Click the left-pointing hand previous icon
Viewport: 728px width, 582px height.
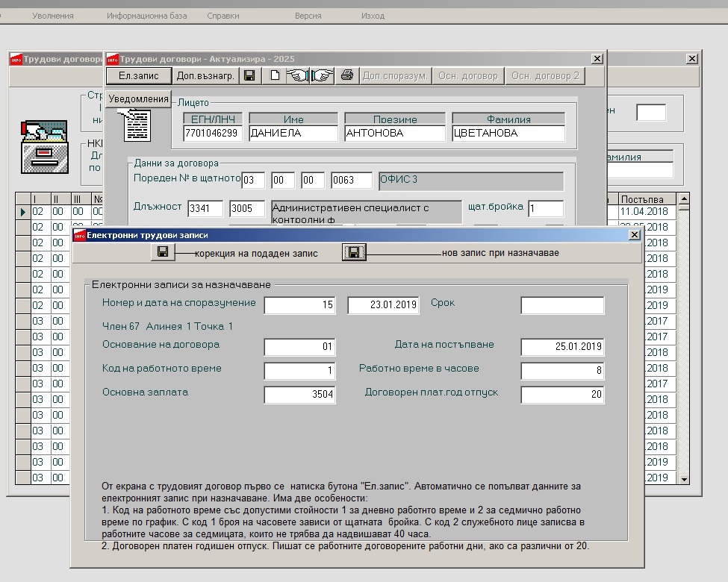point(297,75)
